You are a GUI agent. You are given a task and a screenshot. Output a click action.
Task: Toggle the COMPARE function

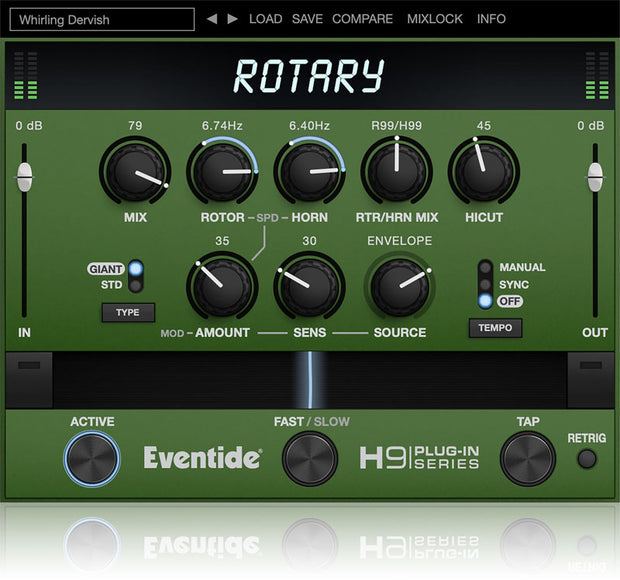click(x=362, y=19)
